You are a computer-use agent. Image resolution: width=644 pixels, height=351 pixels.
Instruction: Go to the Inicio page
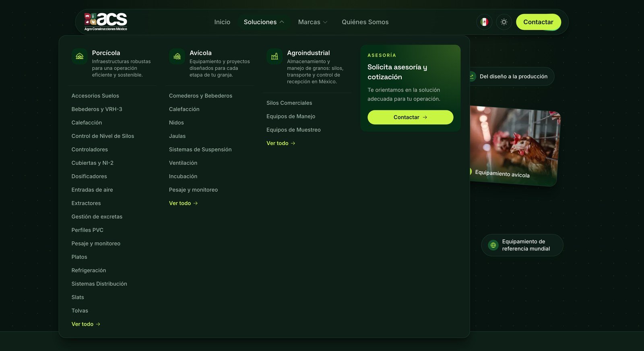point(222,22)
